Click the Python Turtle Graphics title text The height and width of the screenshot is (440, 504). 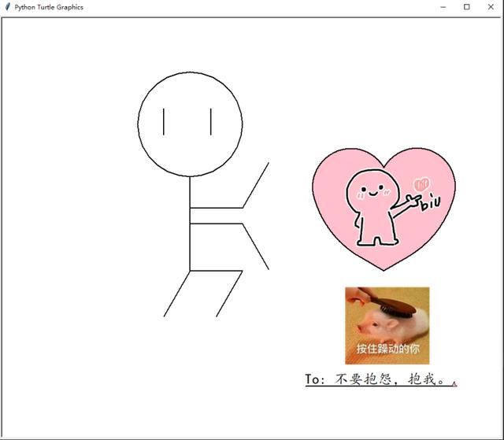[49, 7]
